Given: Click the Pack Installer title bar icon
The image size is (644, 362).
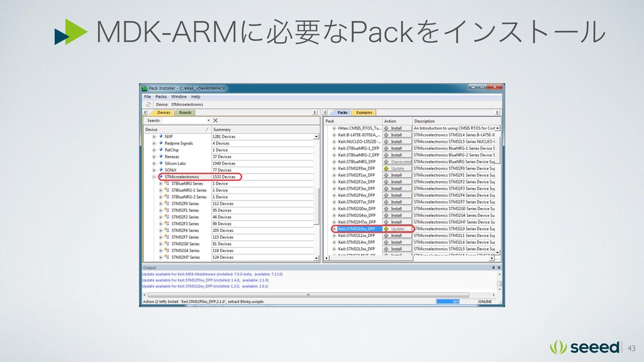Looking at the screenshot, I should 144,88.
